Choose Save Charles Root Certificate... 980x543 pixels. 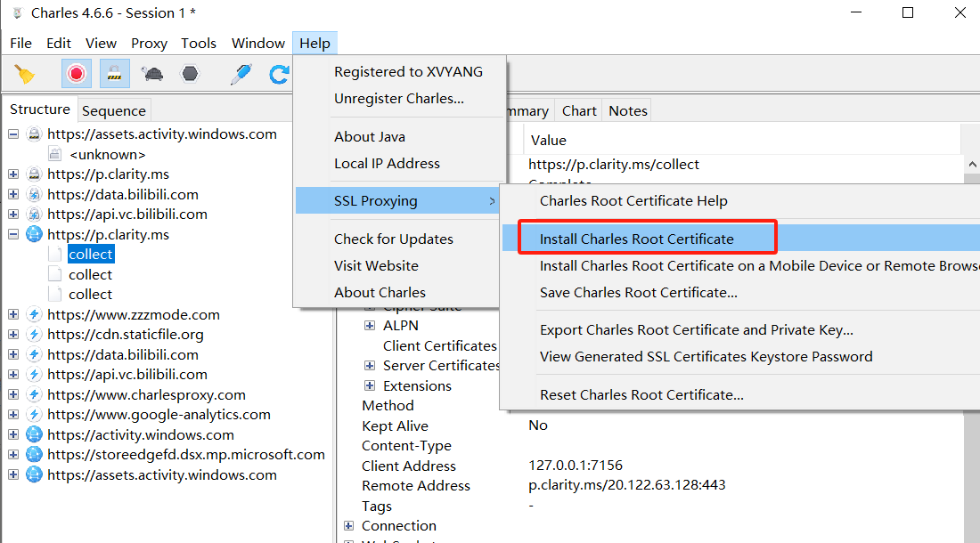click(639, 293)
